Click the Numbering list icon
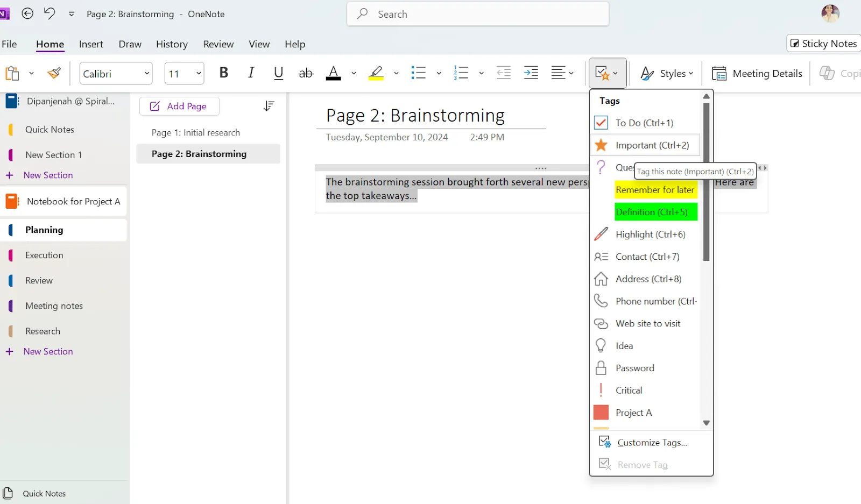The image size is (861, 504). coord(461,73)
